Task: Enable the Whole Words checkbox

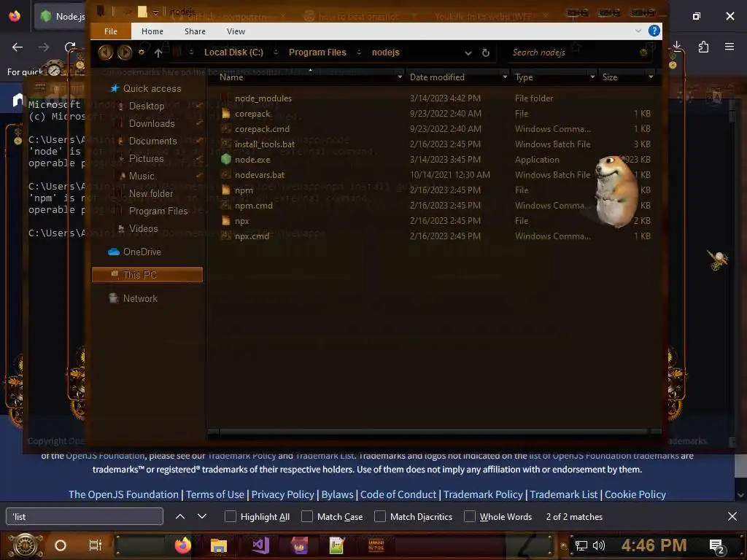Action: click(469, 517)
